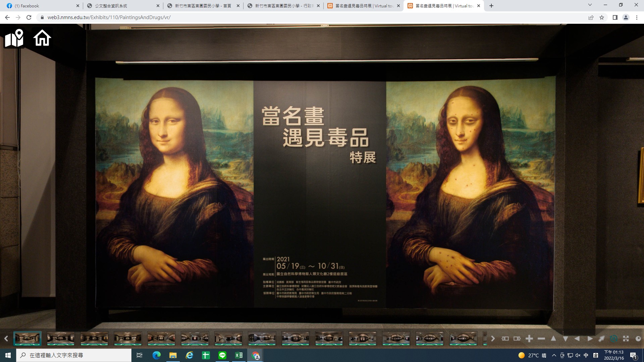Open the 27°C weather widget
This screenshot has width=644, height=362.
click(x=532, y=355)
